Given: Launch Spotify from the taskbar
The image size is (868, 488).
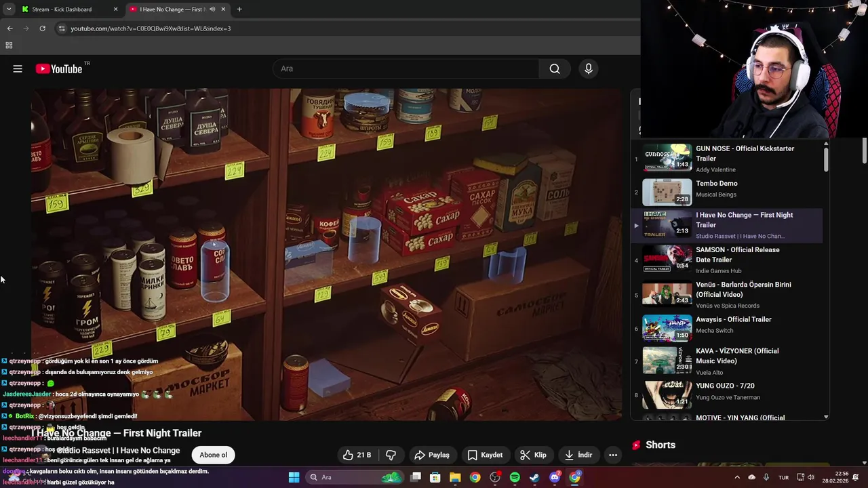Looking at the screenshot, I should pyautogui.click(x=515, y=477).
